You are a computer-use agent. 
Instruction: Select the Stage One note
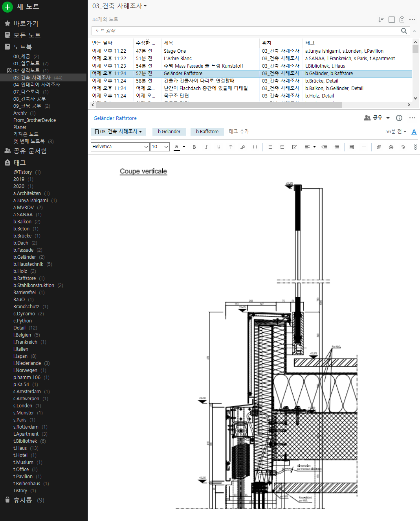251,51
